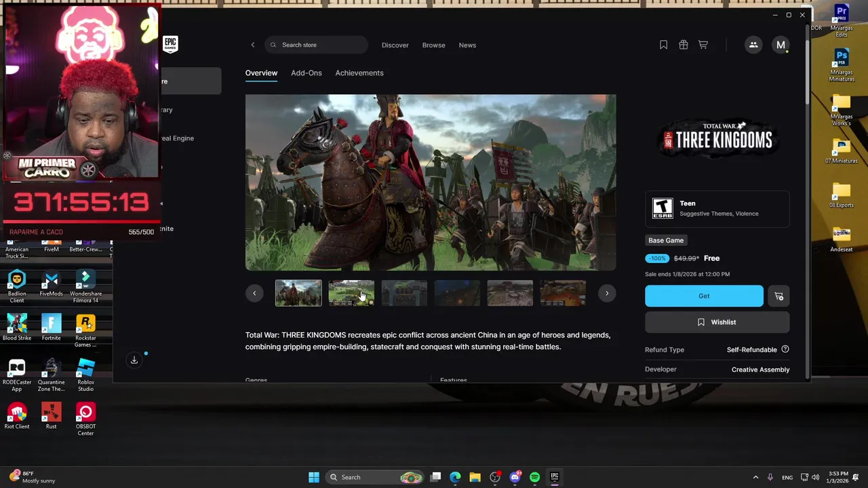Screen dimensions: 868x488
Task: Open Microsoft Edge on taskbar
Action: point(455,477)
